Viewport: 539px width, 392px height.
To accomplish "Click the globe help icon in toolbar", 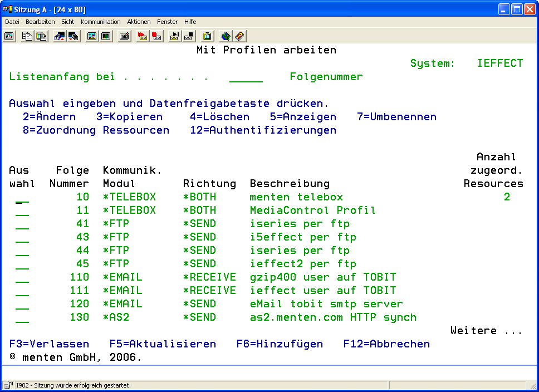I will (226, 36).
